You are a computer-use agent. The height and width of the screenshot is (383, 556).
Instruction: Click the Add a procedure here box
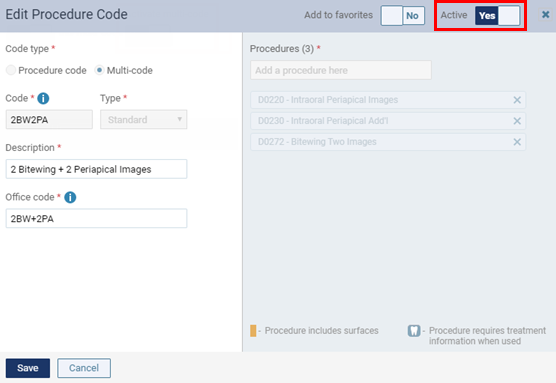click(341, 70)
